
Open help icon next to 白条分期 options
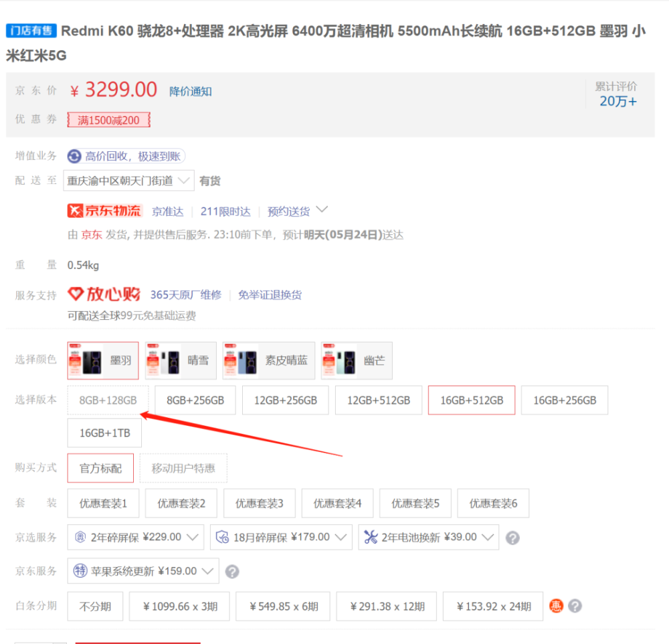coord(575,606)
